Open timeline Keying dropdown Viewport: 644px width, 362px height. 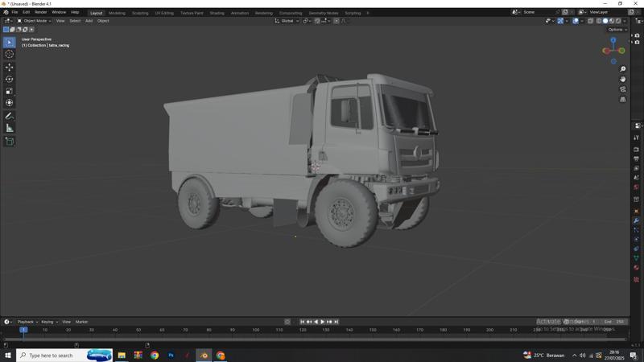[x=49, y=322]
